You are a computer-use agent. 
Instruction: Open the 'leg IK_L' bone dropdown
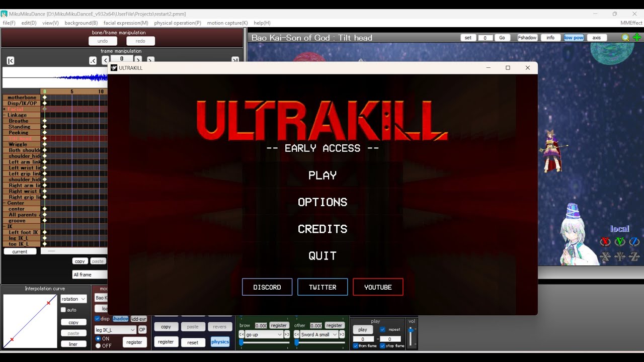[115, 330]
